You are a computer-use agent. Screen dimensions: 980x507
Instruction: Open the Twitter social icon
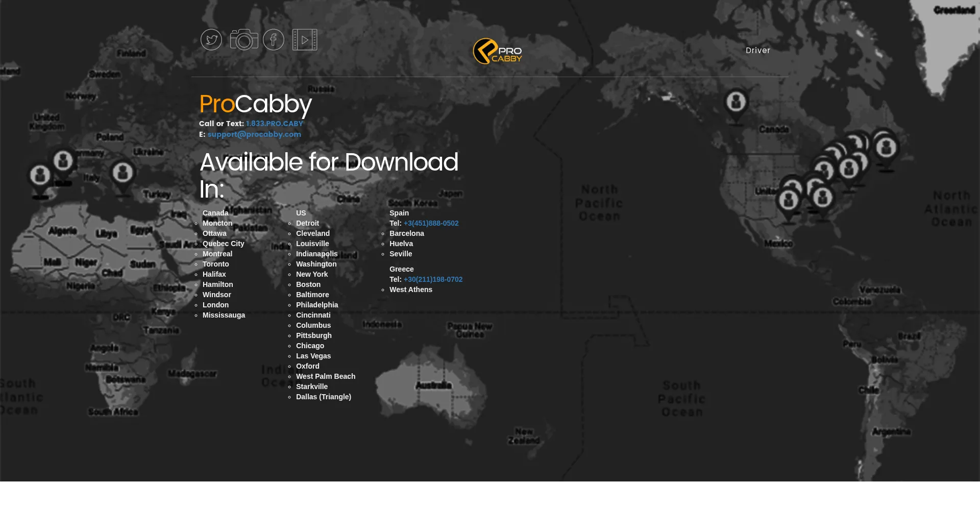(211, 40)
